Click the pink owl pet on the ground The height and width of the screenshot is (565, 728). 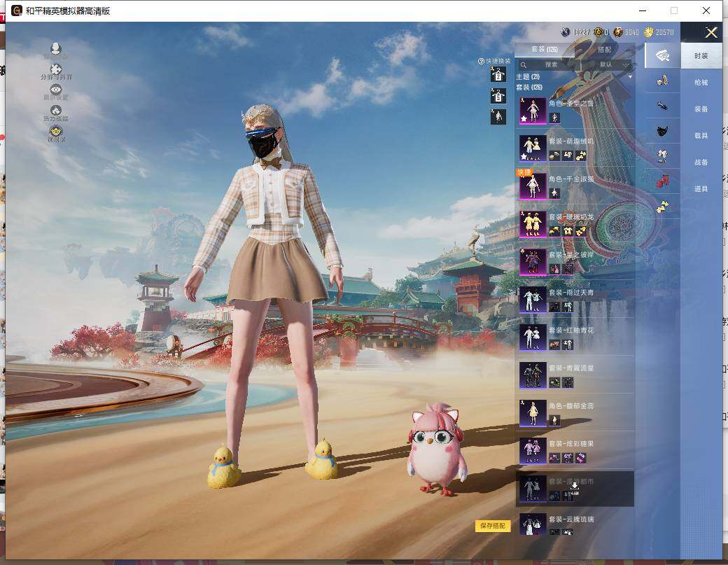[x=436, y=449]
